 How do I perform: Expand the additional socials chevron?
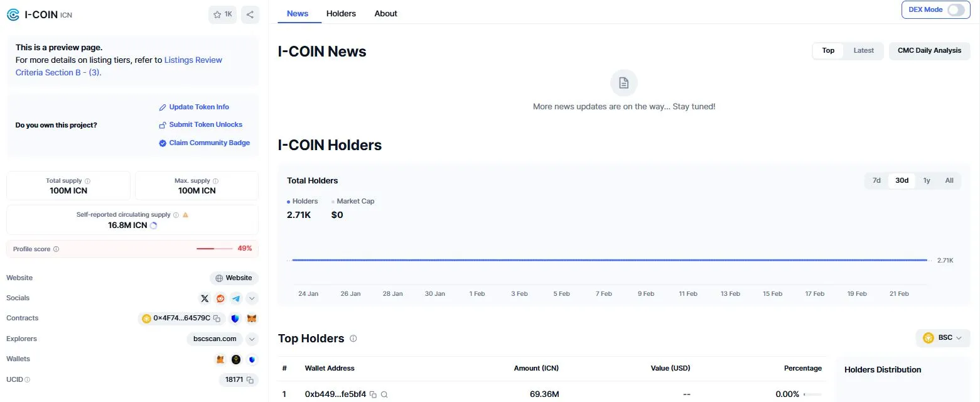coord(252,298)
